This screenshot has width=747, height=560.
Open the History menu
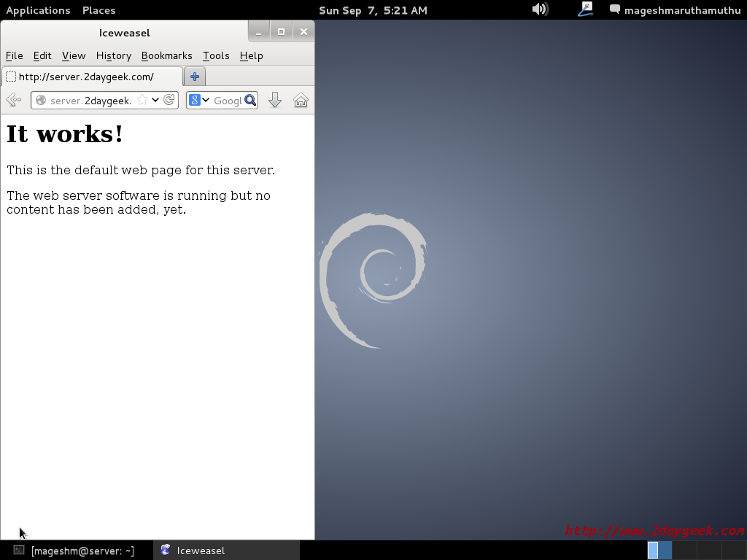click(x=113, y=55)
